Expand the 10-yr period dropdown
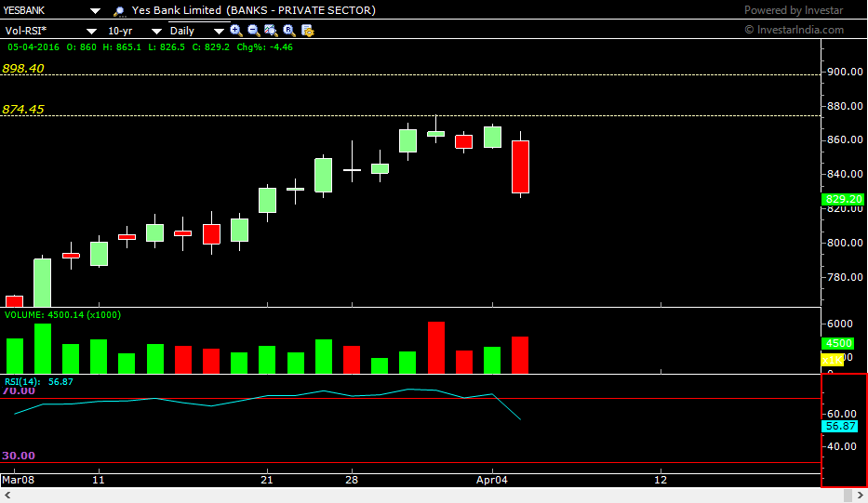 click(156, 31)
